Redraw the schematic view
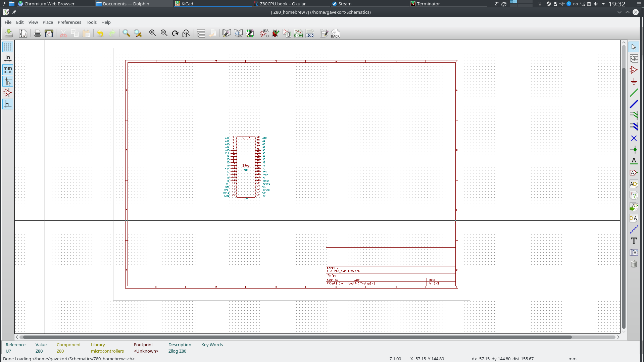The image size is (644, 362). tap(175, 33)
